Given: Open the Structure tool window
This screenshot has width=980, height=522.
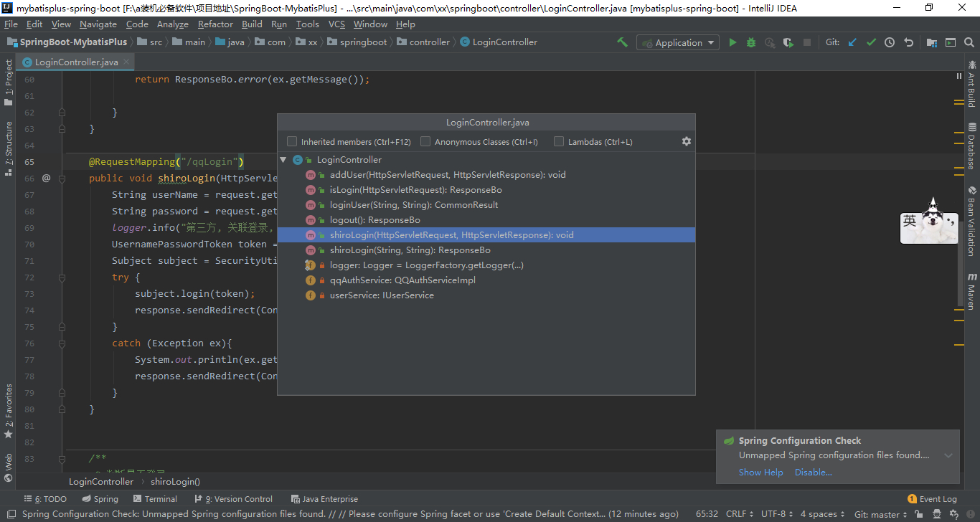Looking at the screenshot, I should (9, 148).
